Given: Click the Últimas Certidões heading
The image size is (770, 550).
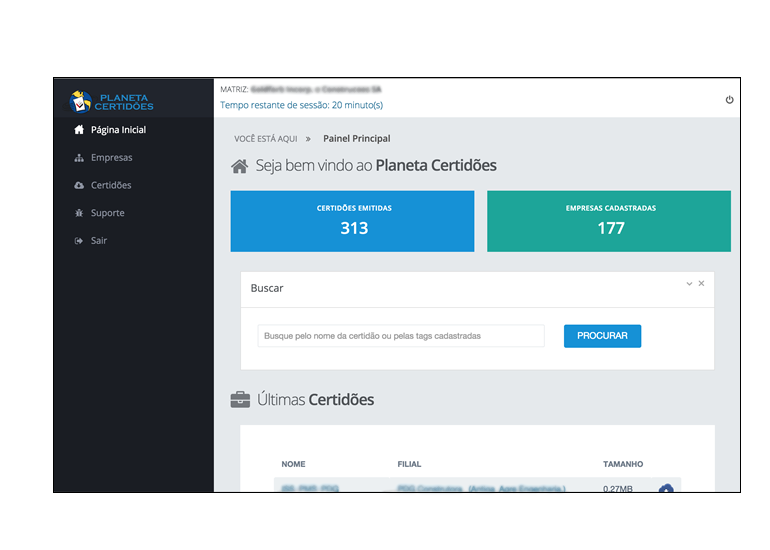Looking at the screenshot, I should tap(315, 400).
